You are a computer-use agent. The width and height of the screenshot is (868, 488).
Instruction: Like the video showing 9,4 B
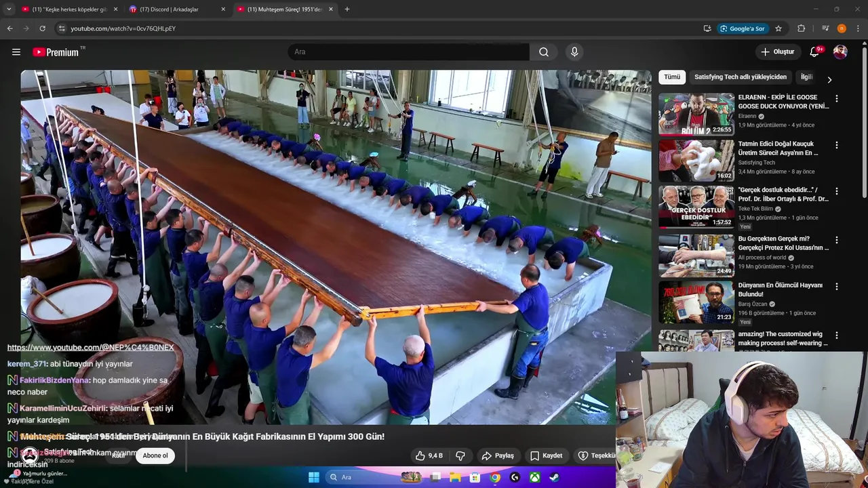429,455
